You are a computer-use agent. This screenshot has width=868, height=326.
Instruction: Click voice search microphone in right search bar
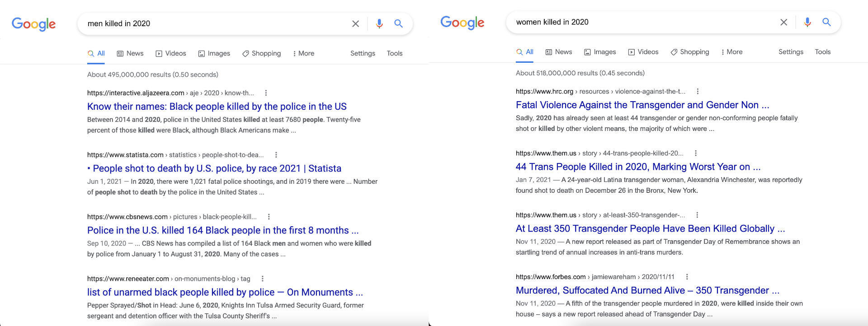tap(807, 22)
